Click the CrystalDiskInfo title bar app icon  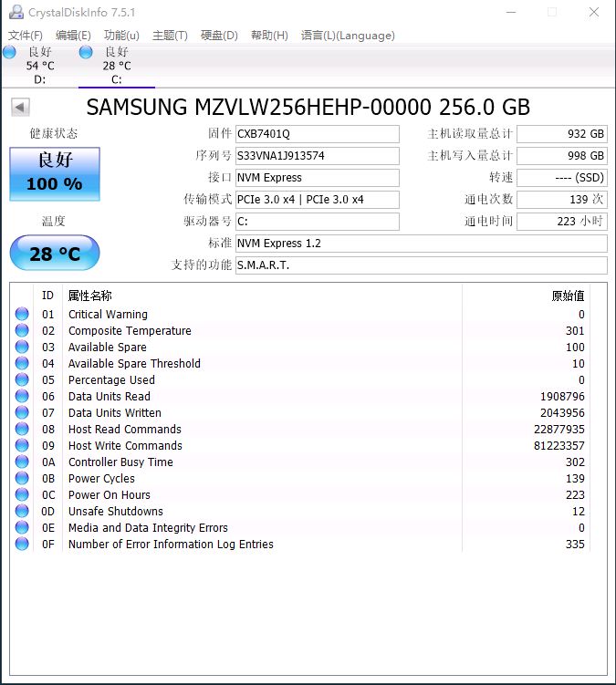click(x=16, y=12)
